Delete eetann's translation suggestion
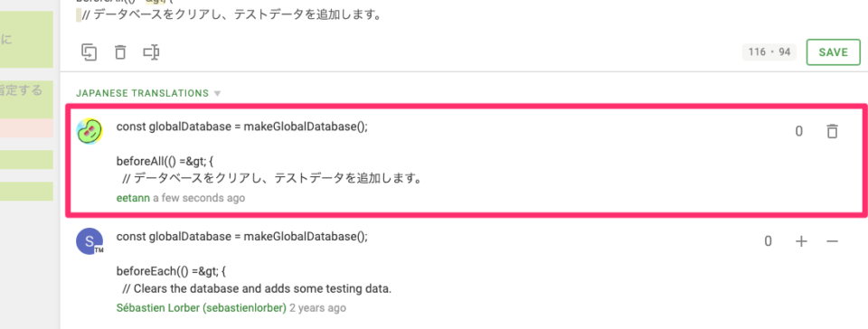The image size is (868, 329). pyautogui.click(x=832, y=131)
